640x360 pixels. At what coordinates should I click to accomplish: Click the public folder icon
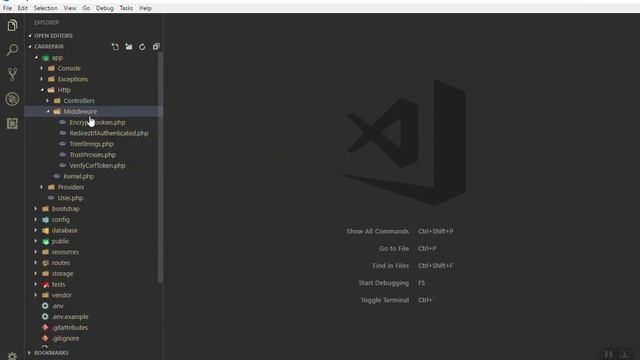[x=45, y=241]
